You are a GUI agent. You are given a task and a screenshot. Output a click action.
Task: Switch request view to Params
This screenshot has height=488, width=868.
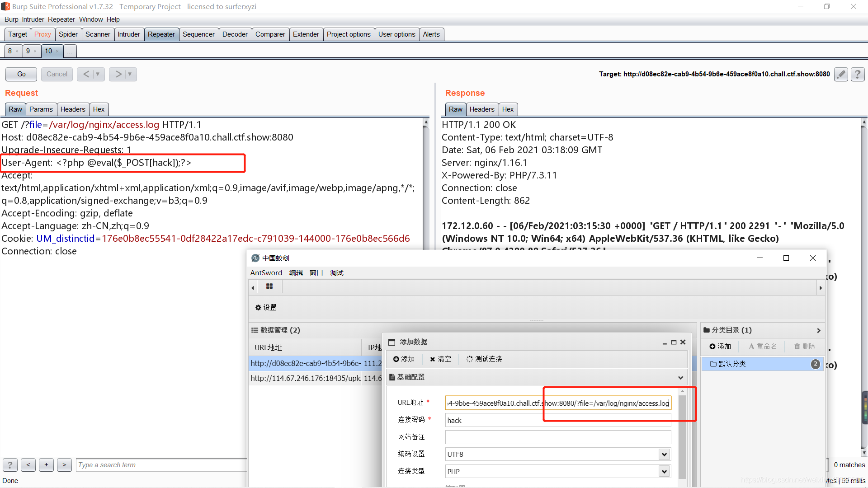click(41, 109)
